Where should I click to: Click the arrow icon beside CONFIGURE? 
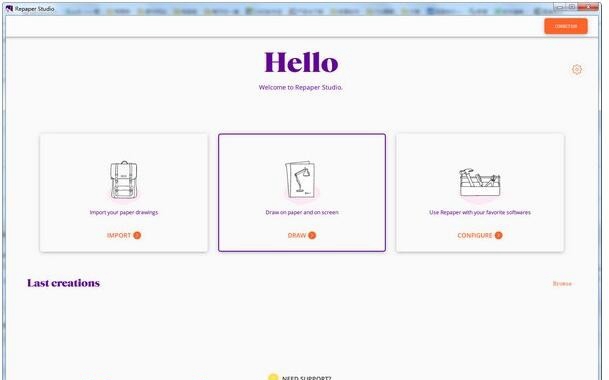[498, 235]
